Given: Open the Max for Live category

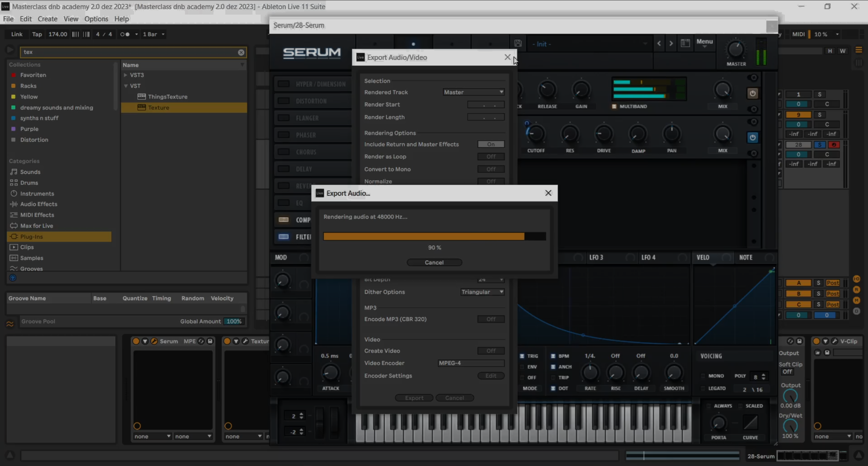Looking at the screenshot, I should point(36,226).
